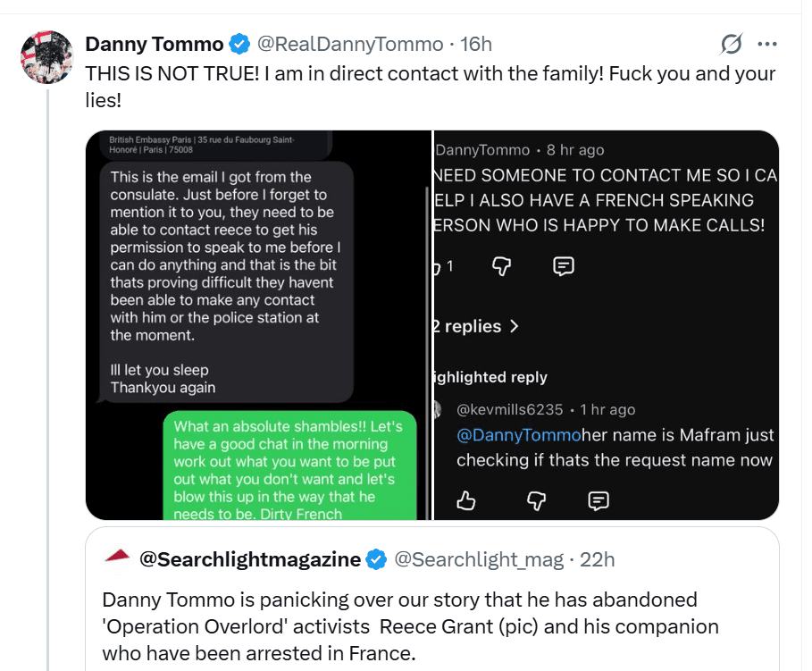Expand the 2 replies chevron
The image size is (812, 671).
(x=514, y=326)
